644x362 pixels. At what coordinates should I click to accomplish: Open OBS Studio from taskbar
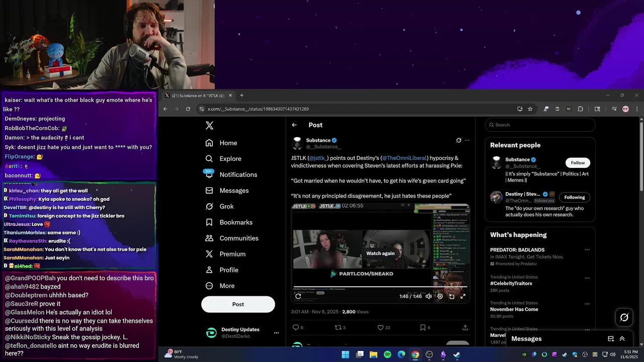point(429,354)
